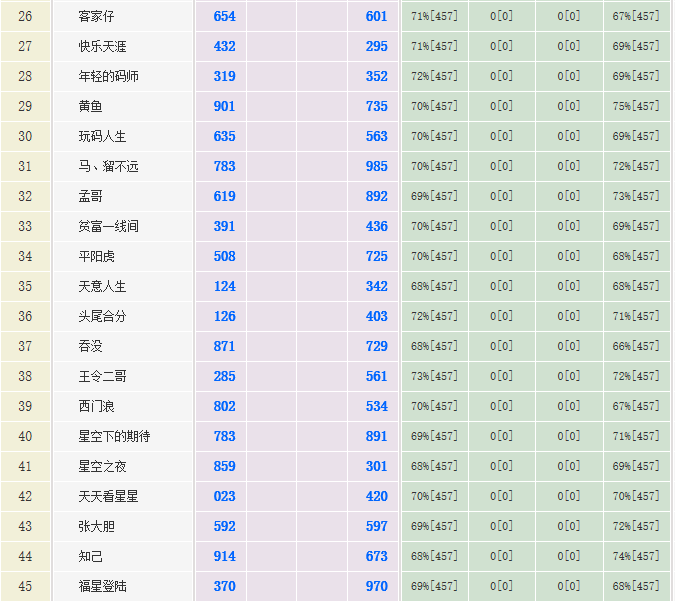The height and width of the screenshot is (602, 675).
Task: Click the blue number 901 for 黄鱼
Action: [x=224, y=107]
